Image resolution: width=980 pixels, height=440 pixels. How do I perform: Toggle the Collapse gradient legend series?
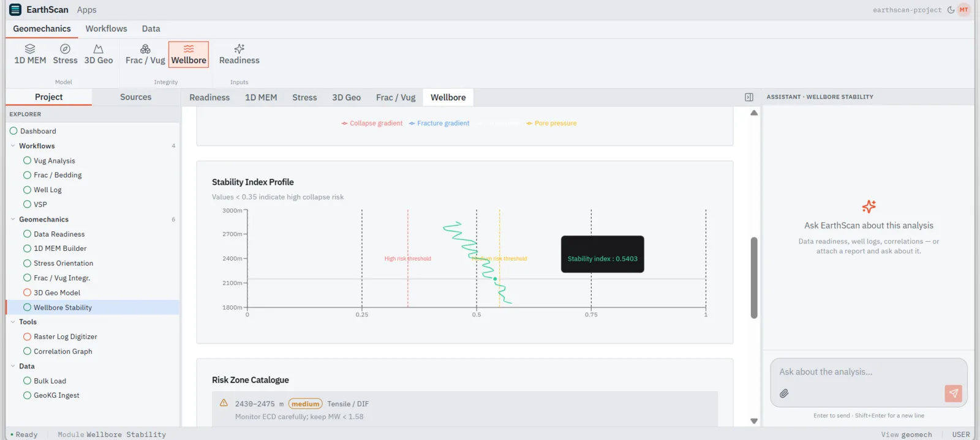(372, 124)
